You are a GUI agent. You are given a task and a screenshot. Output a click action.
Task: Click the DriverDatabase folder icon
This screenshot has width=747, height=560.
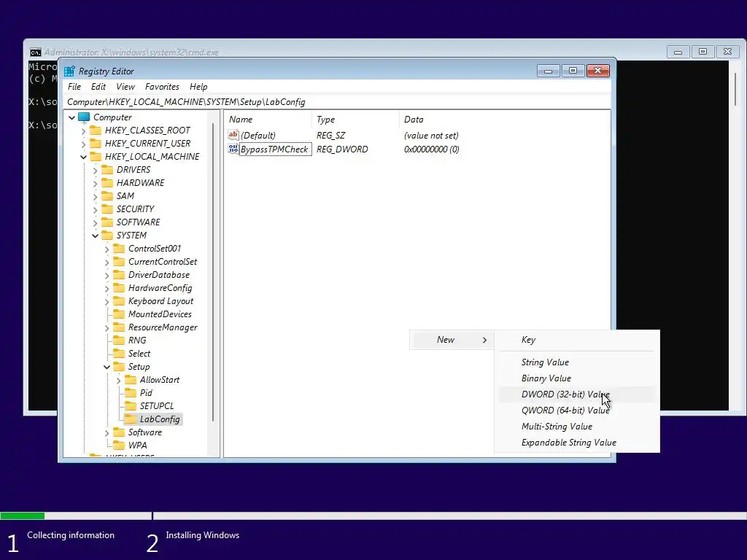(119, 275)
